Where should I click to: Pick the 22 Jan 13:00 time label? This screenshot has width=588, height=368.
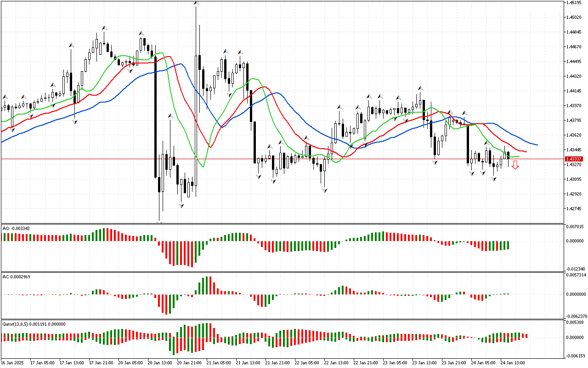[x=337, y=362]
